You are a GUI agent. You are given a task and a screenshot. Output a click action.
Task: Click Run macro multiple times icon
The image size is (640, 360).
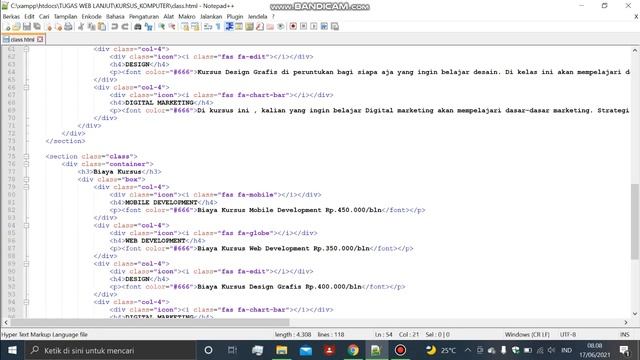(324, 27)
